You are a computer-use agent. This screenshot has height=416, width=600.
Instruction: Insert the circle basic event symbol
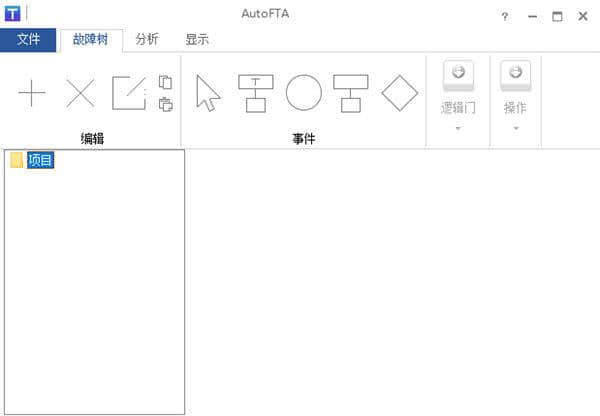coord(304,93)
